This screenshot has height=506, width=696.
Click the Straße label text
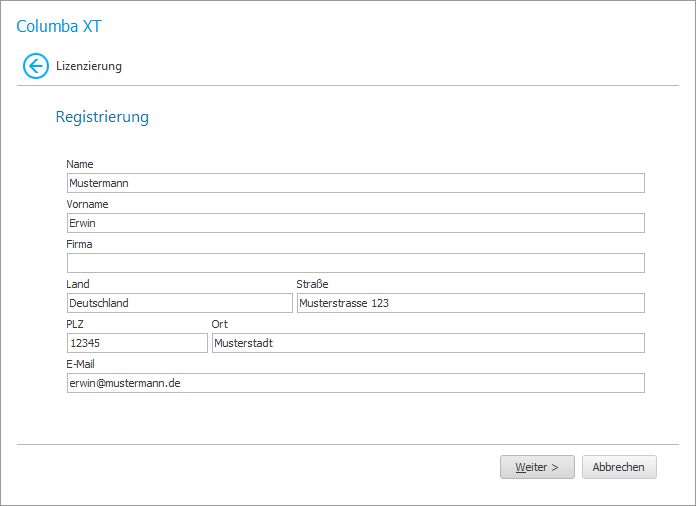click(x=312, y=284)
